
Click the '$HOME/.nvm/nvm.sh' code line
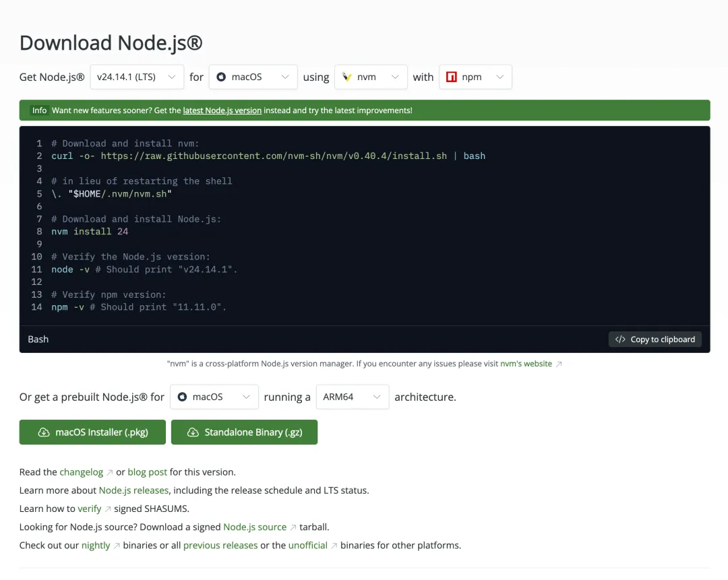click(x=111, y=194)
